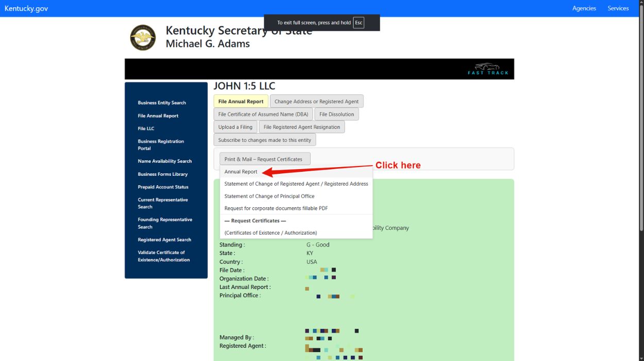644x361 pixels.
Task: Click File Registered Agent Resignation button
Action: tap(302, 127)
